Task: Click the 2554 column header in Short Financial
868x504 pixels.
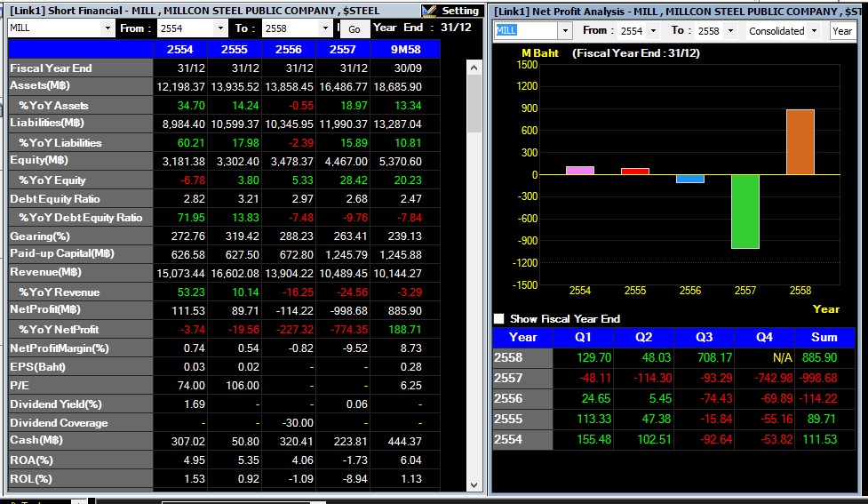Action: [x=180, y=49]
